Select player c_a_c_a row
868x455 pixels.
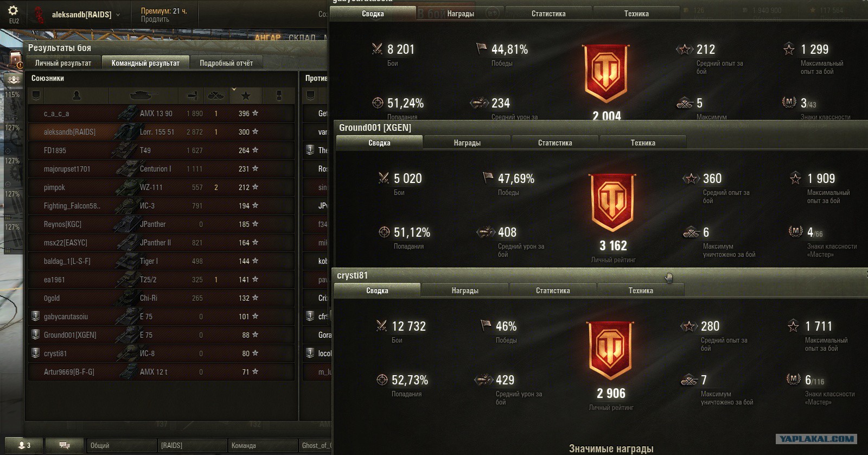(162, 113)
